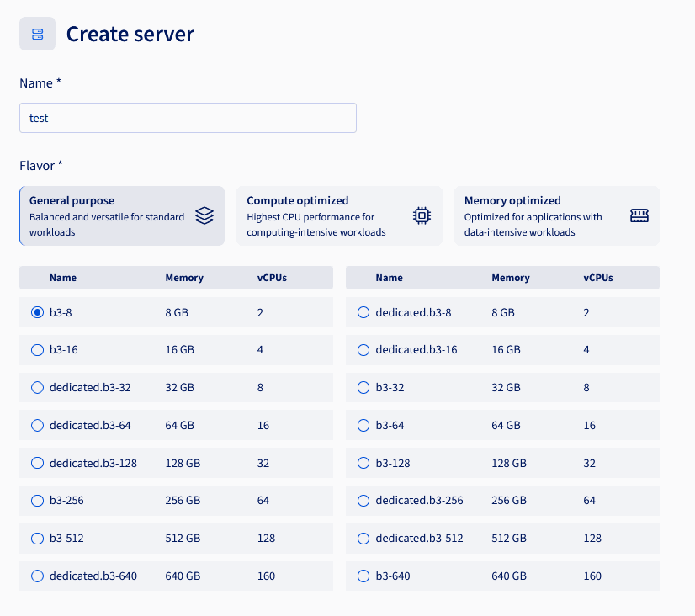Click the 32 vCPUs value of b3-128
The width and height of the screenshot is (695, 616).
pos(589,463)
